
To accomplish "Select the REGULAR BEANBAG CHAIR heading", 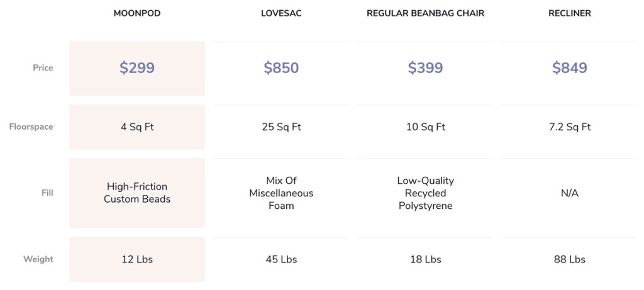I will pyautogui.click(x=425, y=13).
